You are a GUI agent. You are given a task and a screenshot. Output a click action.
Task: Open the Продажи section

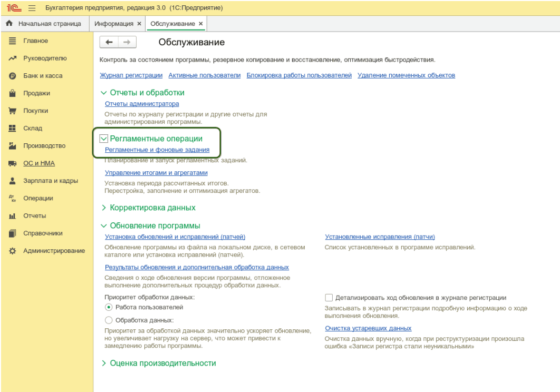pyautogui.click(x=36, y=93)
